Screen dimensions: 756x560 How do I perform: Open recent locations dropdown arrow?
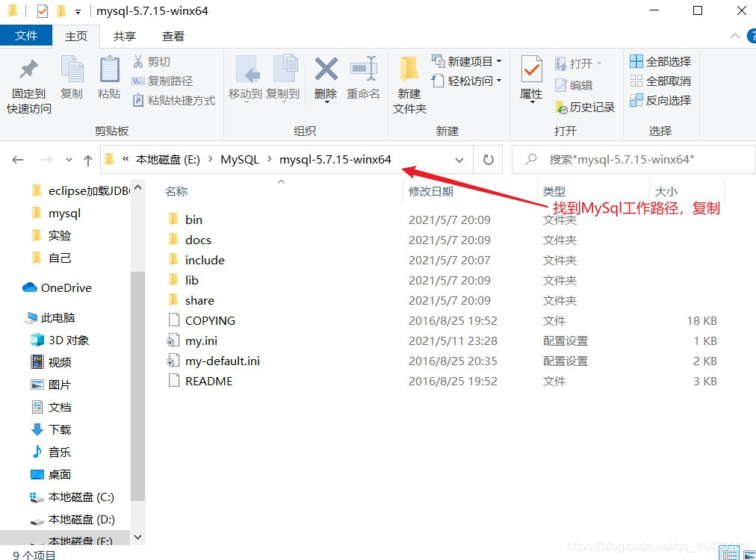tap(69, 160)
